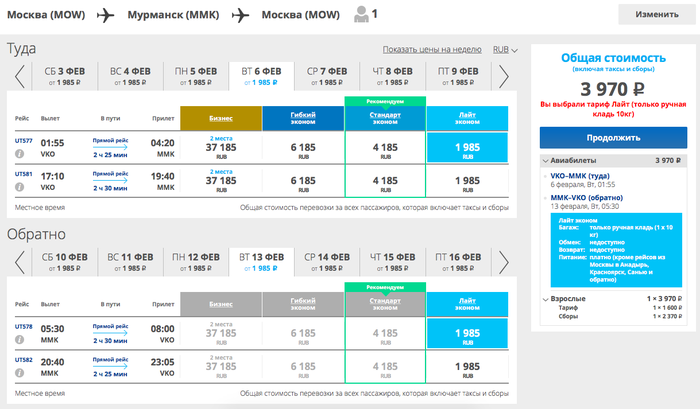Click info icon for flight UT577
The height and width of the screenshot is (409, 700).
[20, 155]
